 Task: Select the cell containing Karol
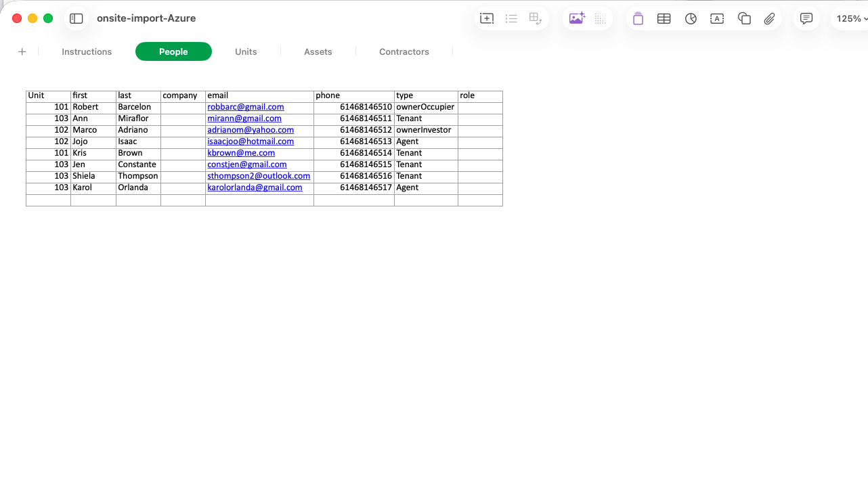[x=93, y=188]
